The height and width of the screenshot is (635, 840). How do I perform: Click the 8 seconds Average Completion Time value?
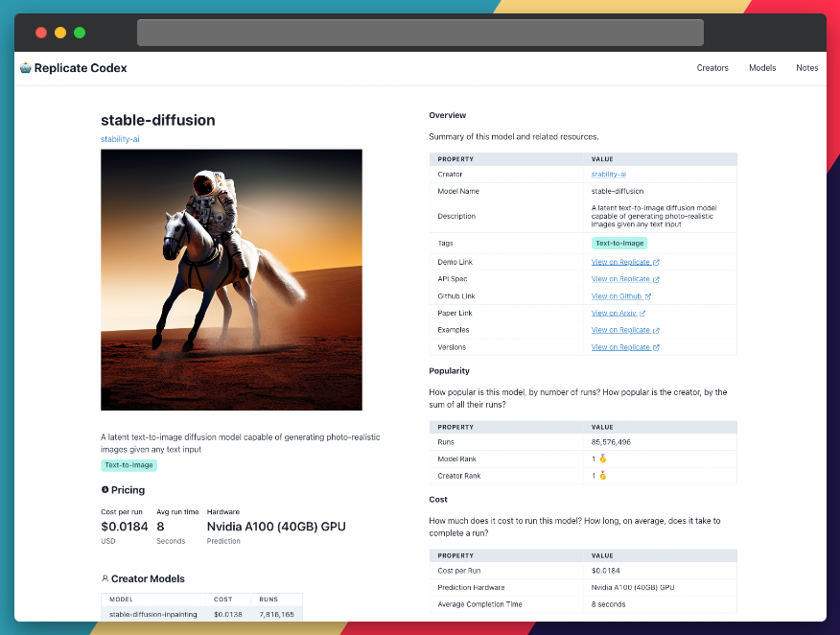point(609,604)
